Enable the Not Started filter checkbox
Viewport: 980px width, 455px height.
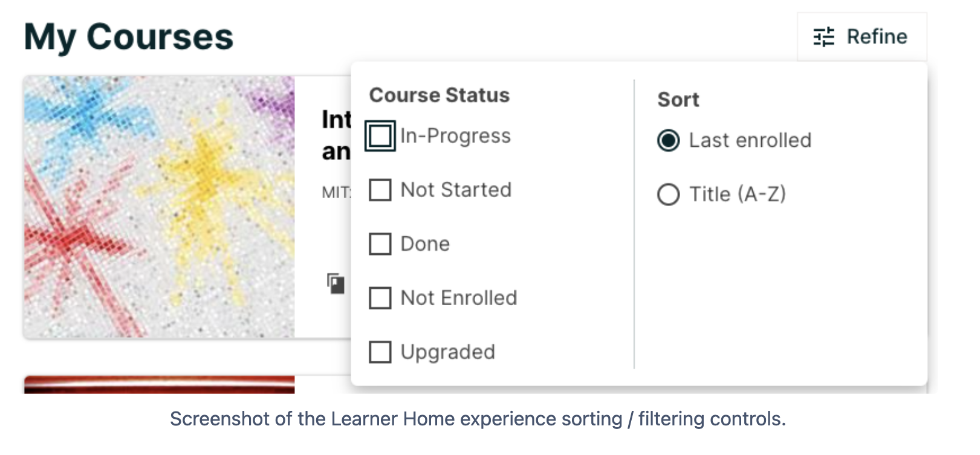pos(380,190)
